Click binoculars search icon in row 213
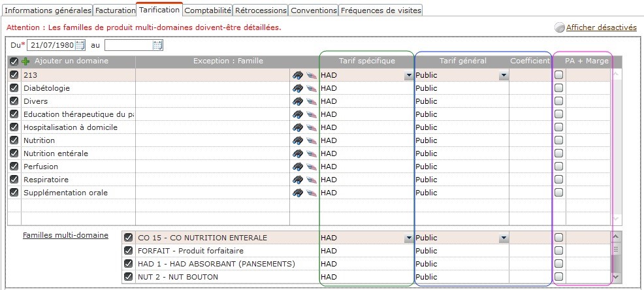Viewport: 644px width, 290px height. click(x=298, y=75)
